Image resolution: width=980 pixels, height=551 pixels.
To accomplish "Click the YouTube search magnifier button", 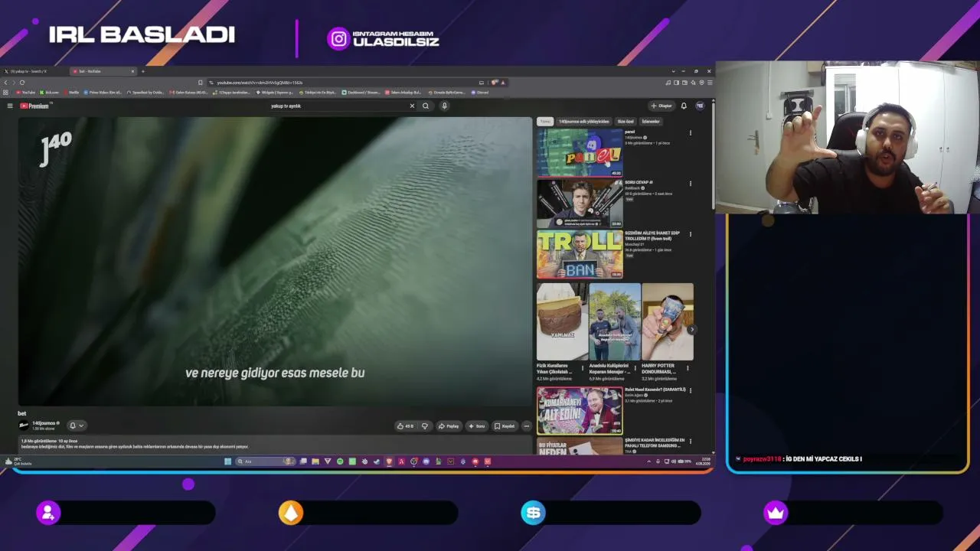I will 426,106.
